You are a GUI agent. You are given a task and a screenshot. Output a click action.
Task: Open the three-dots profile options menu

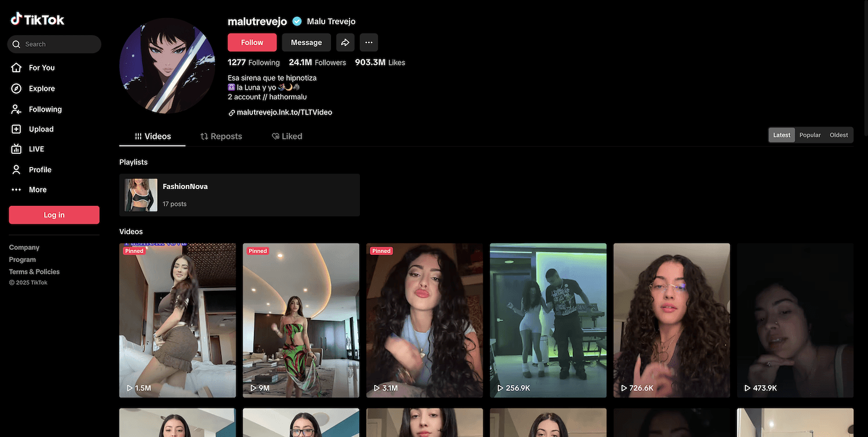coord(369,42)
